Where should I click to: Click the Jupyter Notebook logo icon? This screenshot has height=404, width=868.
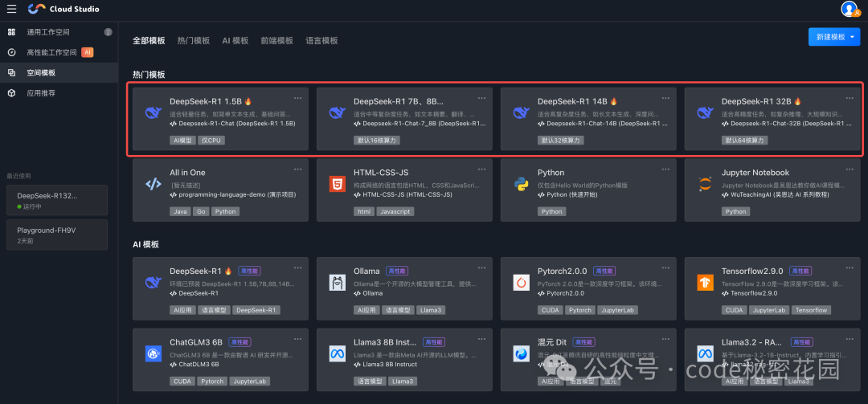click(705, 184)
